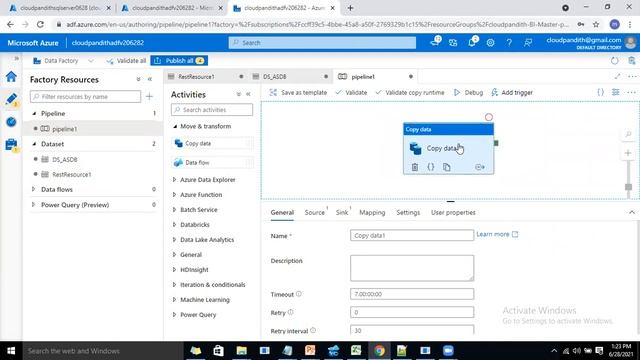The height and width of the screenshot is (360, 640).
Task: Switch to the Source tab
Action: click(315, 213)
